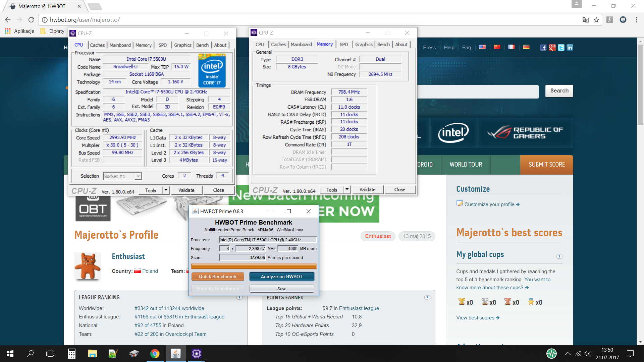Show hidden system tray icons
This screenshot has width=644, height=362.
click(568, 354)
